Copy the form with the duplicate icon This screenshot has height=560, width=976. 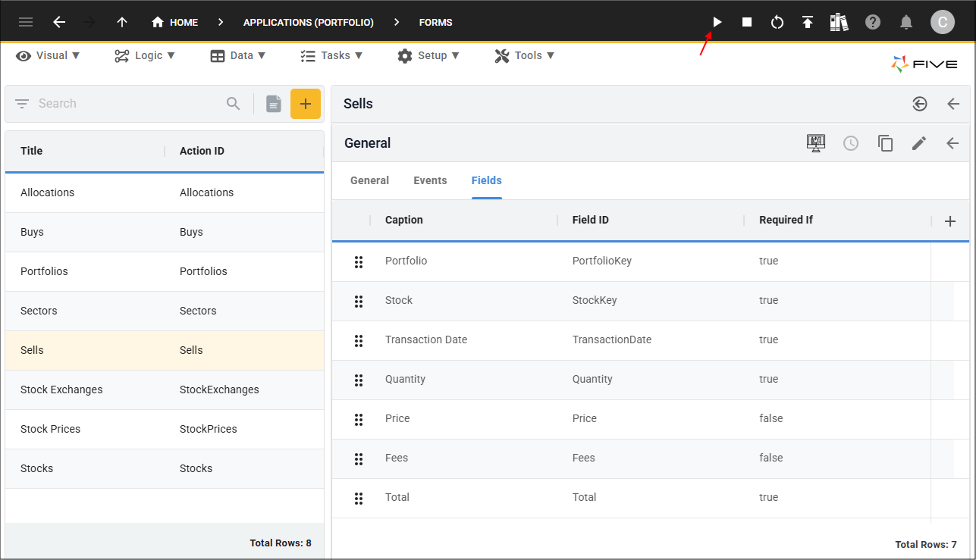885,142
